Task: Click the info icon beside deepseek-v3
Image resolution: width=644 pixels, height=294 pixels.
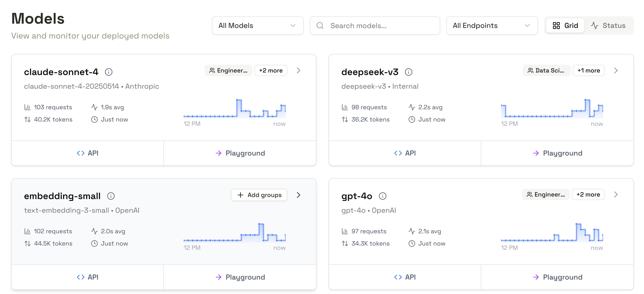Action: click(409, 72)
